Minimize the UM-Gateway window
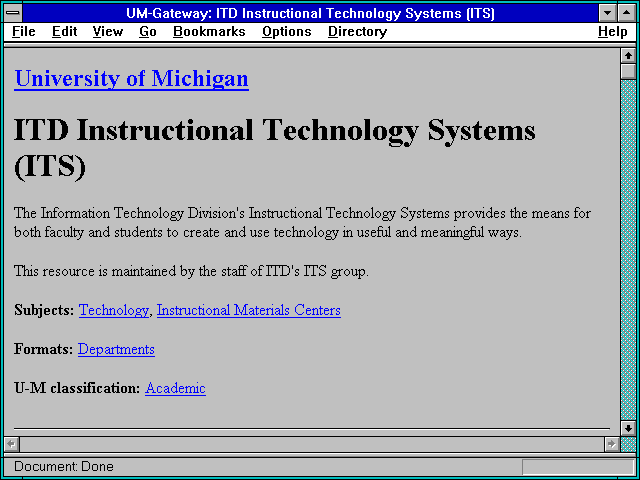The width and height of the screenshot is (640, 480). pos(607,13)
